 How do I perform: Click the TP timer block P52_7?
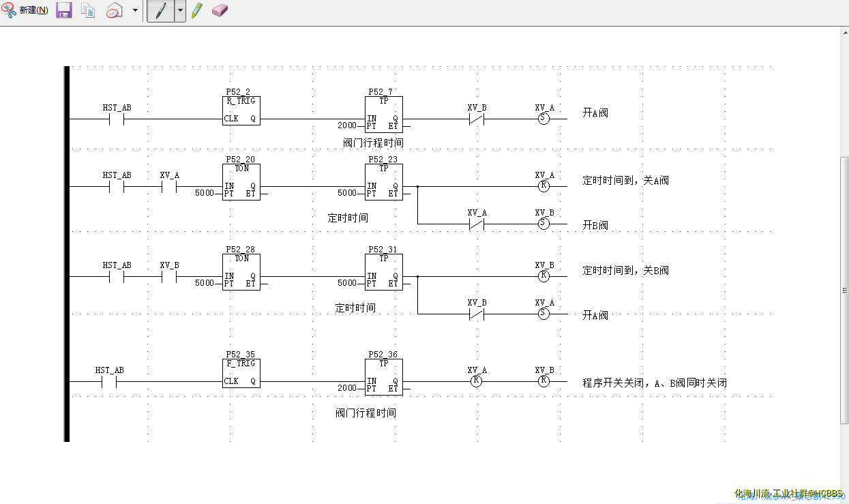click(x=383, y=113)
